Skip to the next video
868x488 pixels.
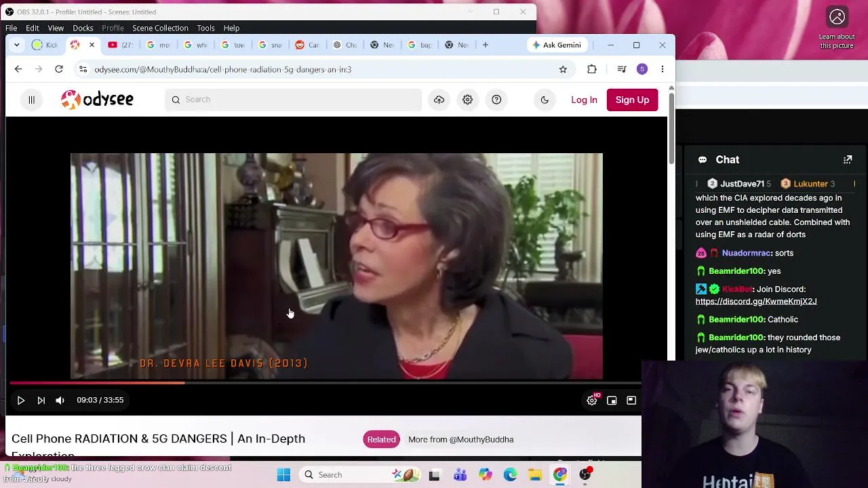click(x=41, y=401)
